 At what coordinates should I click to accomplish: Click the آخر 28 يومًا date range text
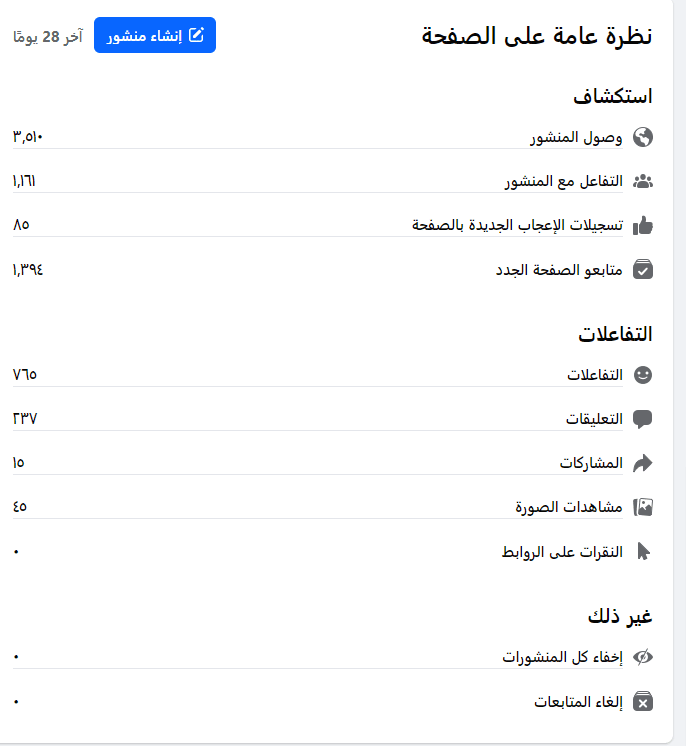pyautogui.click(x=48, y=36)
